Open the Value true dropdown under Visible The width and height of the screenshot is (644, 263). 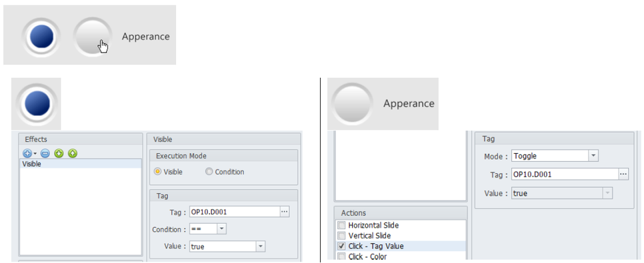(261, 246)
